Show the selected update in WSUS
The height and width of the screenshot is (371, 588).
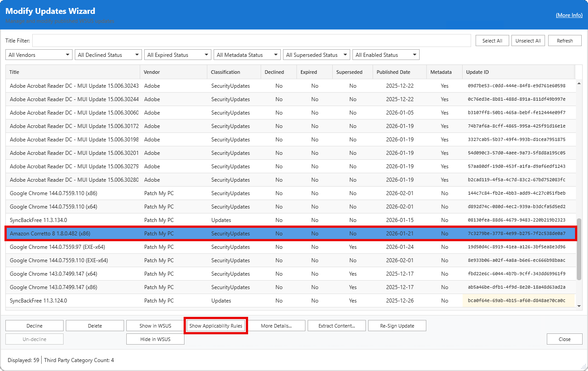coord(155,325)
